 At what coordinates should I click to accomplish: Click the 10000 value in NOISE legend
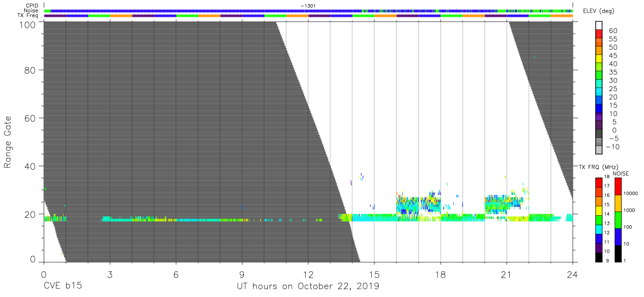(631, 193)
